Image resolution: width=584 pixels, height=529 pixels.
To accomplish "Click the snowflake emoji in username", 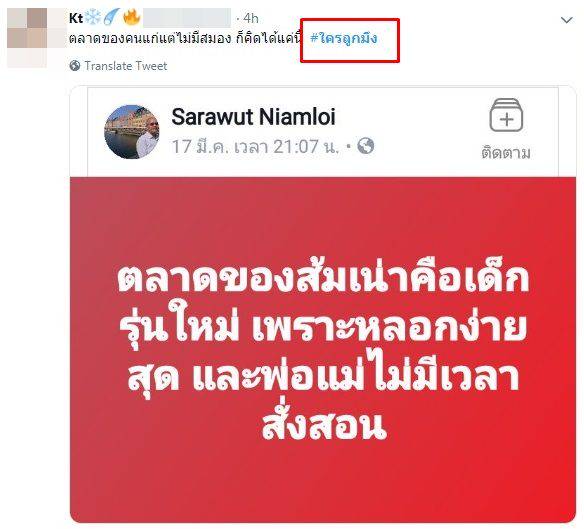I will point(92,18).
